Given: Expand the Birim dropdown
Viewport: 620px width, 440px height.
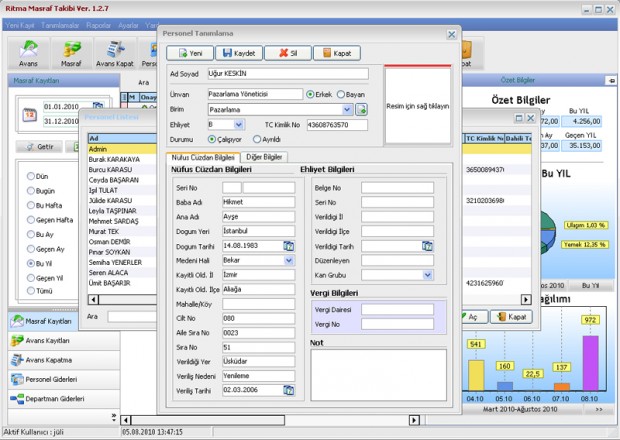Looking at the screenshot, I should (x=347, y=110).
